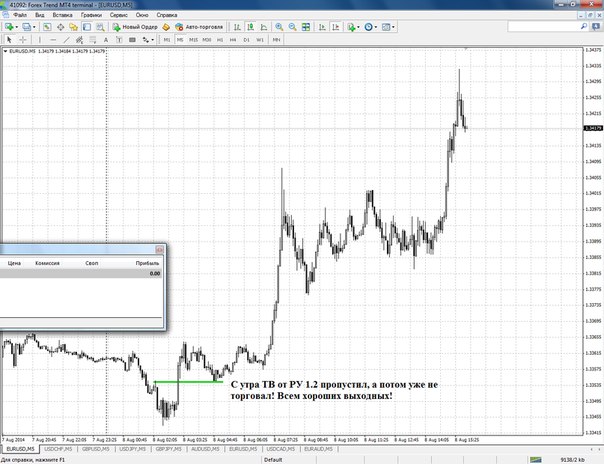The image size is (604, 464).
Task: Tile chart windows with the grid icon
Action: [x=306, y=27]
